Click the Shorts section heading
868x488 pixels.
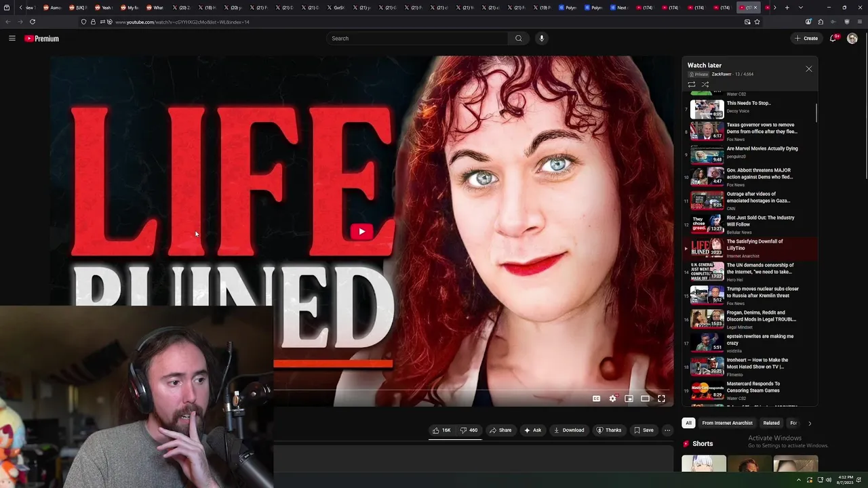(x=703, y=444)
